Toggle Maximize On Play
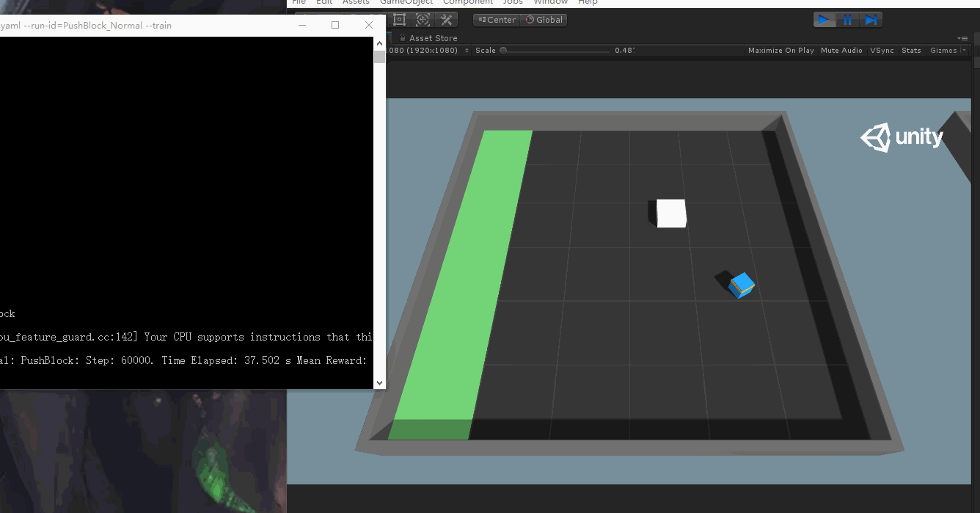The height and width of the screenshot is (513, 980). [781, 51]
